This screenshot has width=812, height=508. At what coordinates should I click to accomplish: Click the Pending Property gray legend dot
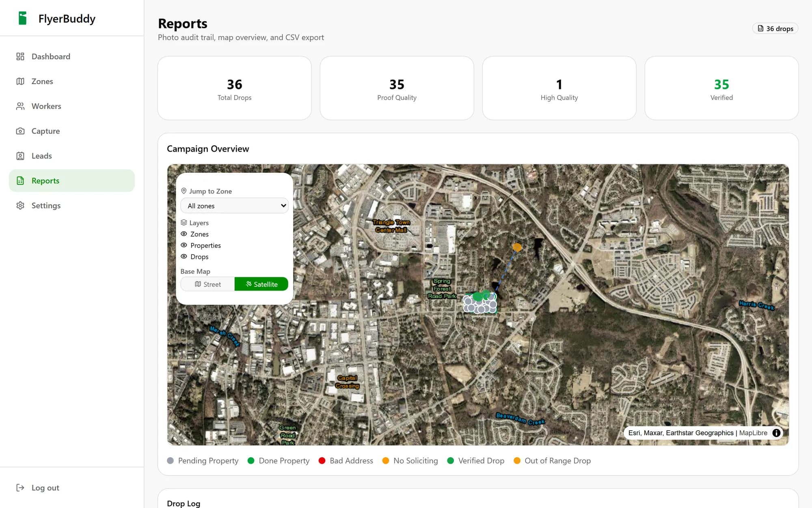coord(170,460)
